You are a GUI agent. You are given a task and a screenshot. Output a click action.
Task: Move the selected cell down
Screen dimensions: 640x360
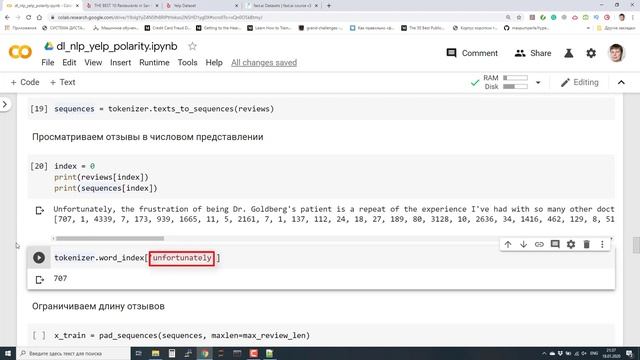point(523,244)
